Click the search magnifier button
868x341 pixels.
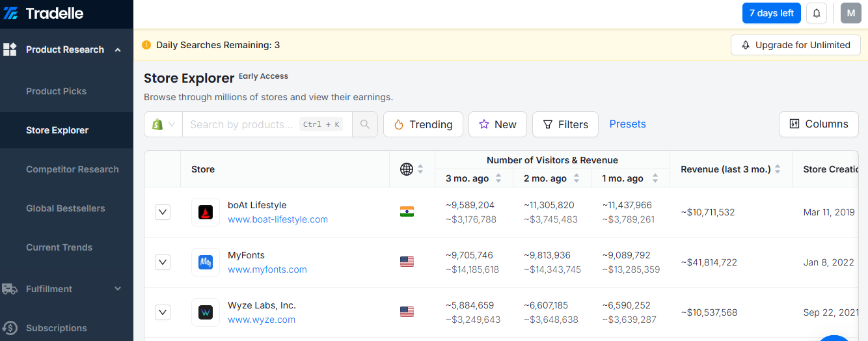[x=365, y=124]
